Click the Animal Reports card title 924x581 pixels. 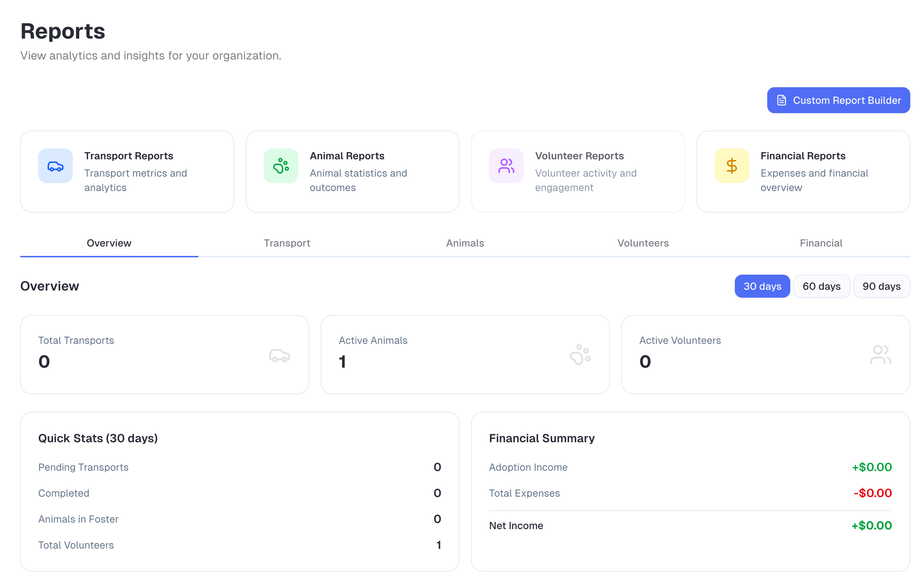(x=347, y=156)
